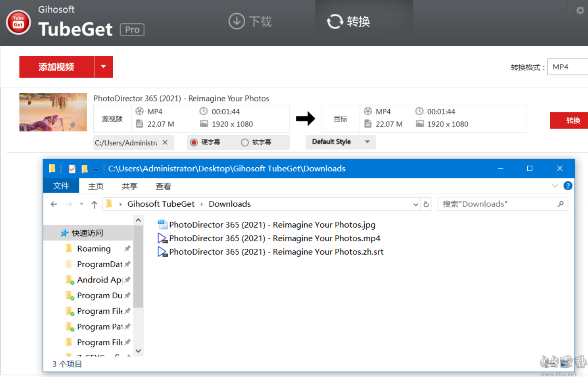Click the search magnifier icon

click(x=561, y=204)
